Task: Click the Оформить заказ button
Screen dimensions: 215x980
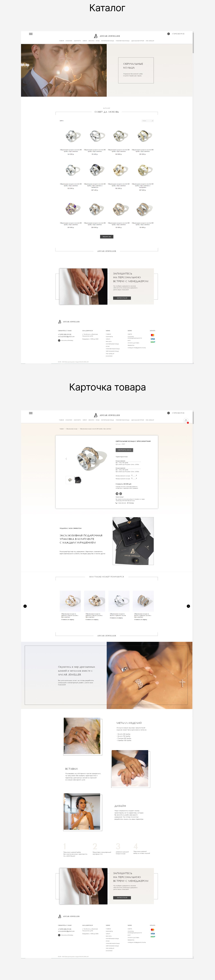Action: coord(124,450)
